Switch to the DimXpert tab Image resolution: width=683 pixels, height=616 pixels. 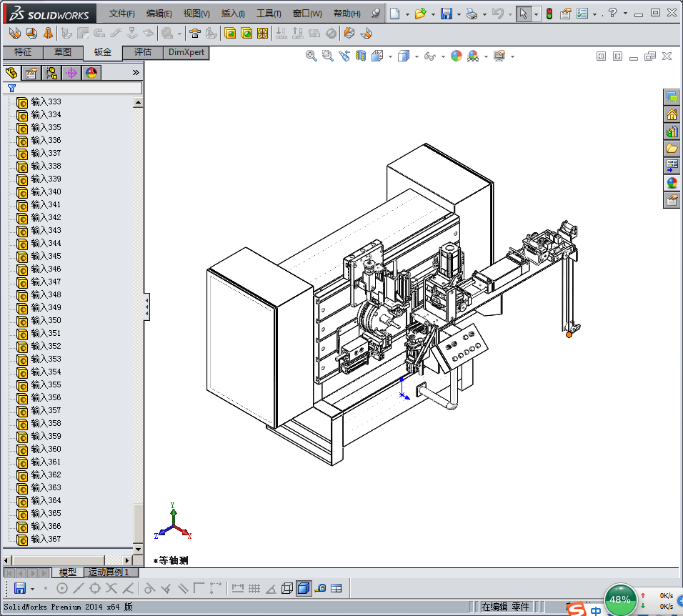click(186, 52)
